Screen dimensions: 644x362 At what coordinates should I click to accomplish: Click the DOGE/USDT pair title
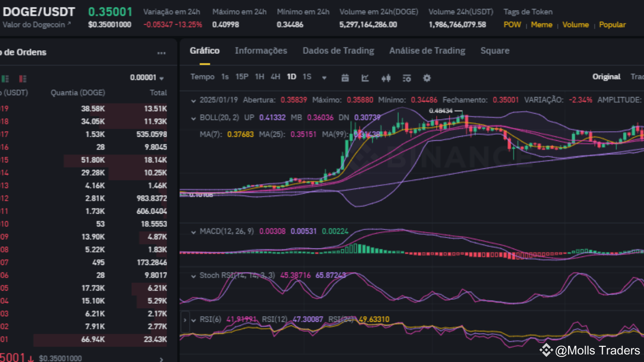coord(39,12)
